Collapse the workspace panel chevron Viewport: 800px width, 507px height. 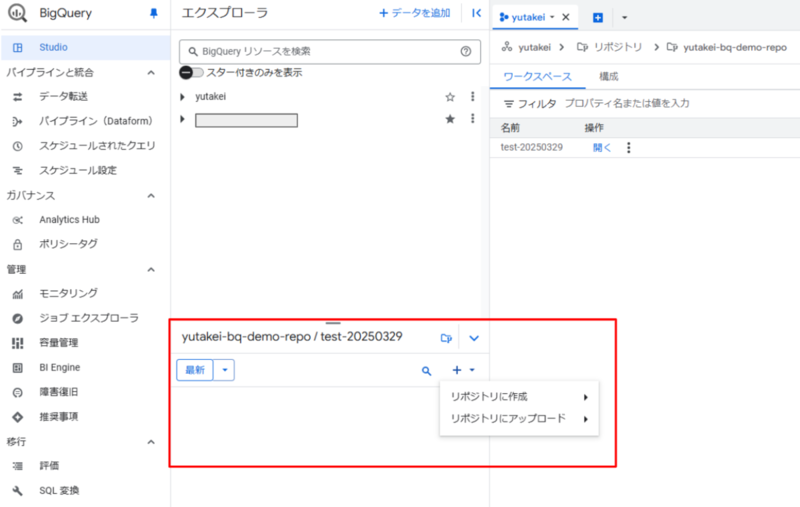coord(474,338)
